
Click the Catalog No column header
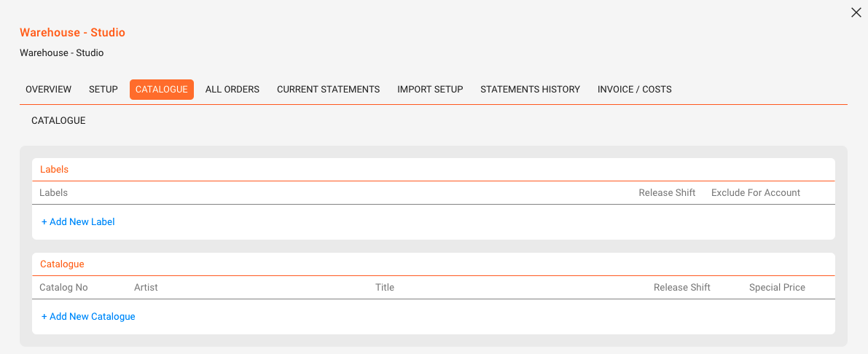63,288
